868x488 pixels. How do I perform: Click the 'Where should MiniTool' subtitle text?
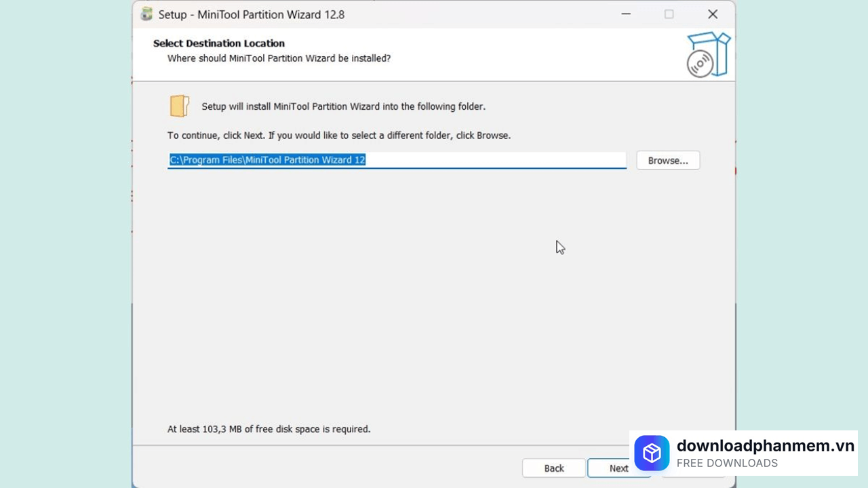point(279,58)
